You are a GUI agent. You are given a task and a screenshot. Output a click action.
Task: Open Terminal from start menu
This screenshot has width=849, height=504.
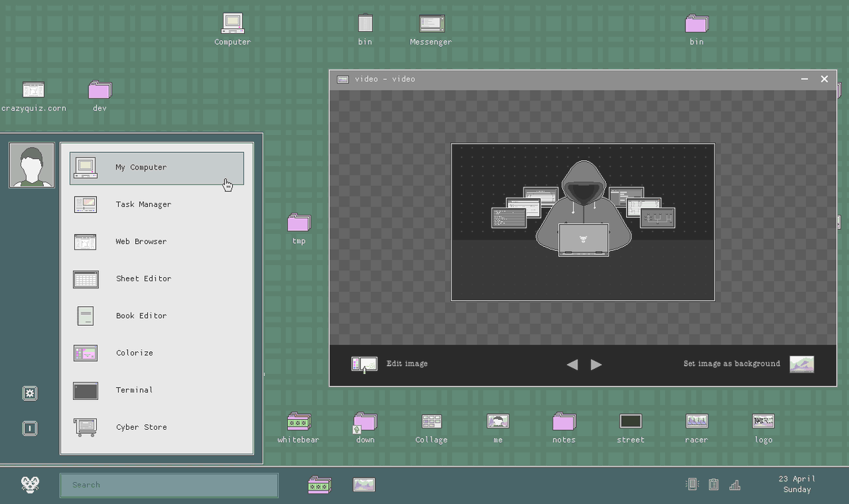(156, 390)
